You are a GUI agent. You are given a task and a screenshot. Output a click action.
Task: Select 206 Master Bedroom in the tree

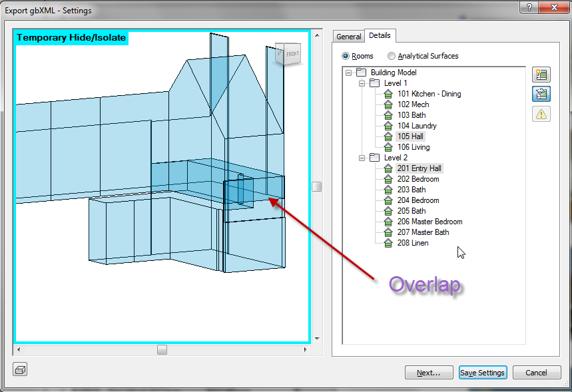429,221
